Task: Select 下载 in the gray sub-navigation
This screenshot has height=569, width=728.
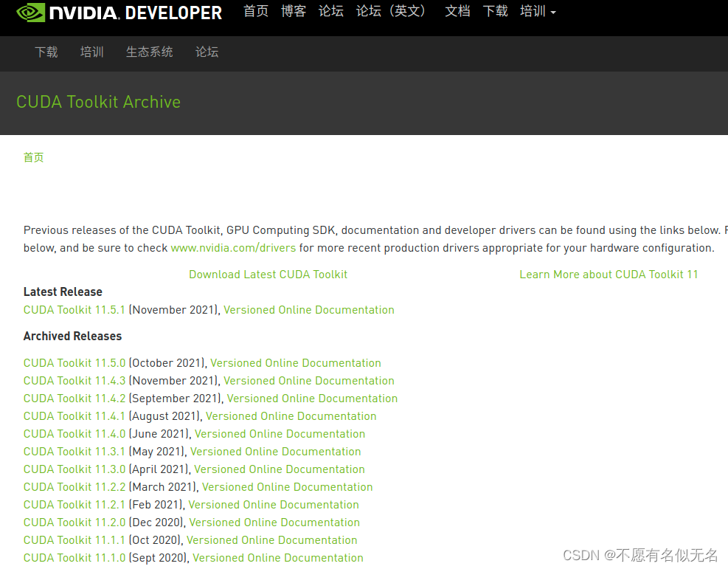Action: [46, 52]
